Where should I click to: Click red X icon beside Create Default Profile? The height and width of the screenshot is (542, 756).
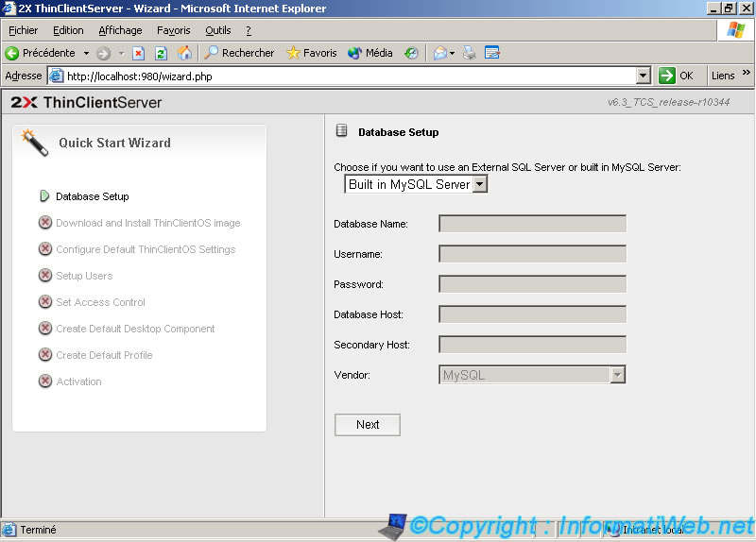44,355
